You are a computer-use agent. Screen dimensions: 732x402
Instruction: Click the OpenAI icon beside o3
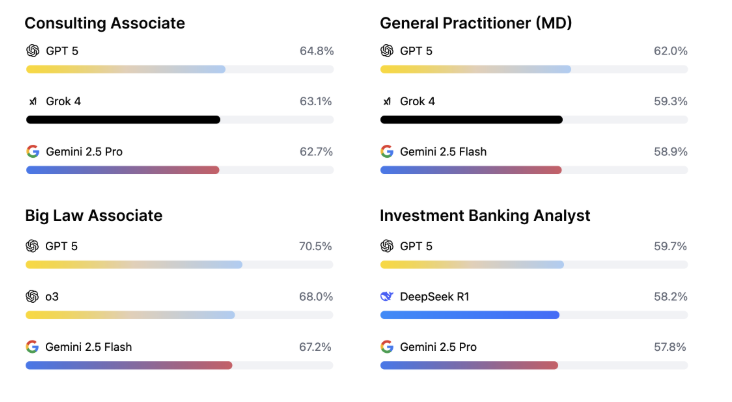32,296
